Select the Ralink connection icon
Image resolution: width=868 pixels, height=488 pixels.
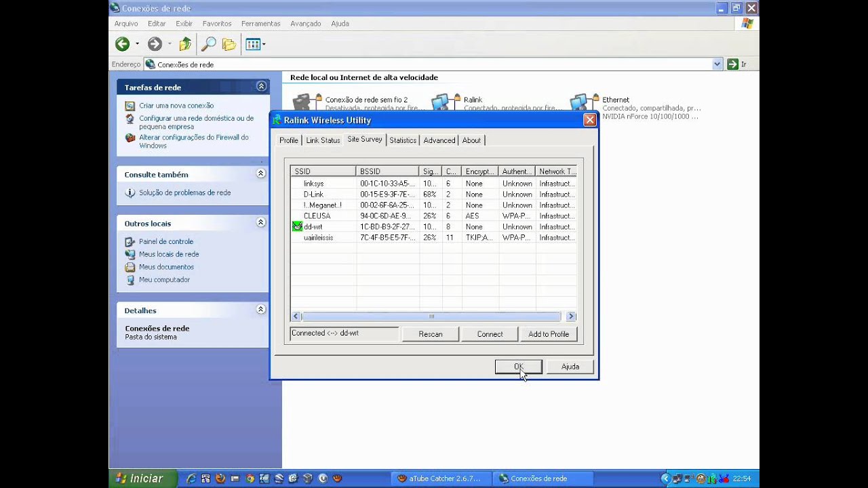444,103
